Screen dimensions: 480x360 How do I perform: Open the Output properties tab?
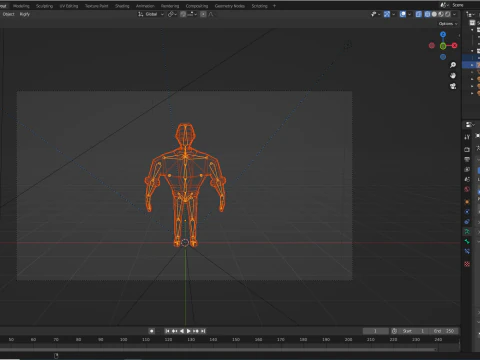click(467, 159)
